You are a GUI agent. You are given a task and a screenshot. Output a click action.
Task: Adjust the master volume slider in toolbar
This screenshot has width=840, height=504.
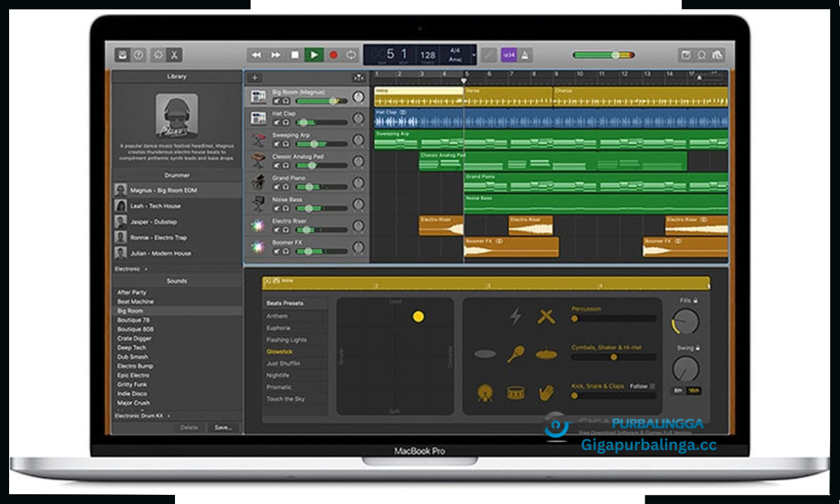point(603,55)
